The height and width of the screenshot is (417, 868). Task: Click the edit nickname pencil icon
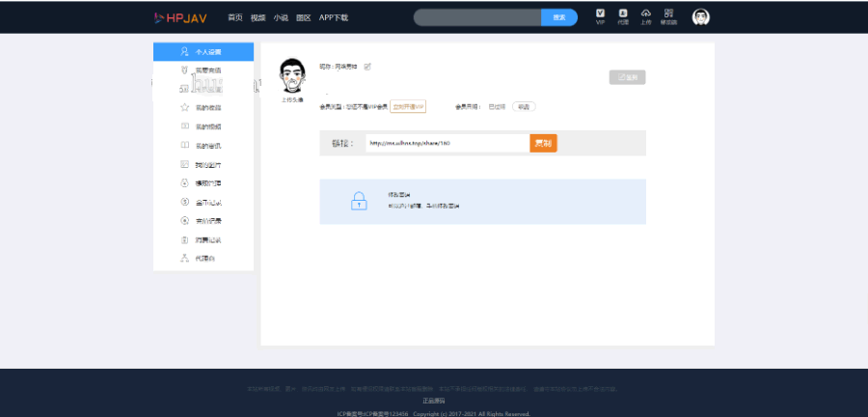(367, 67)
